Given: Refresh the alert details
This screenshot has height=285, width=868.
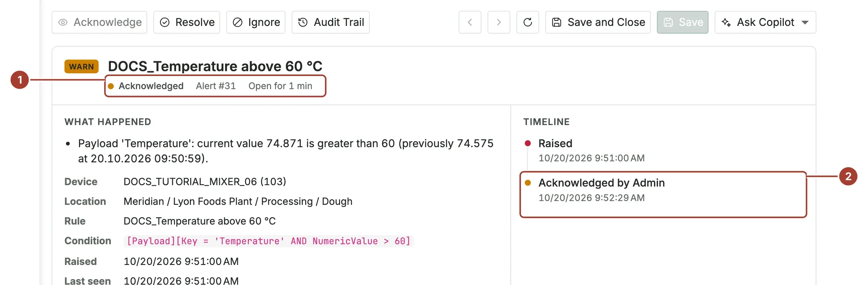Looking at the screenshot, I should [x=528, y=22].
